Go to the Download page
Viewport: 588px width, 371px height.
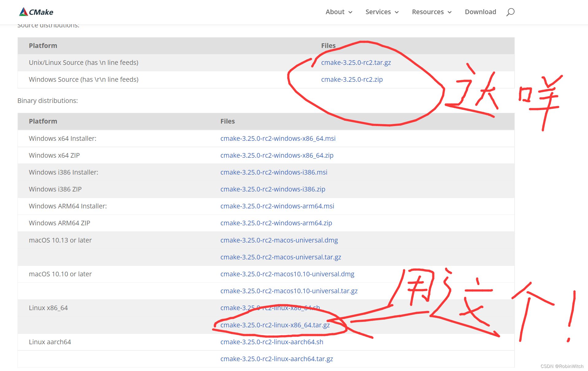click(x=480, y=12)
